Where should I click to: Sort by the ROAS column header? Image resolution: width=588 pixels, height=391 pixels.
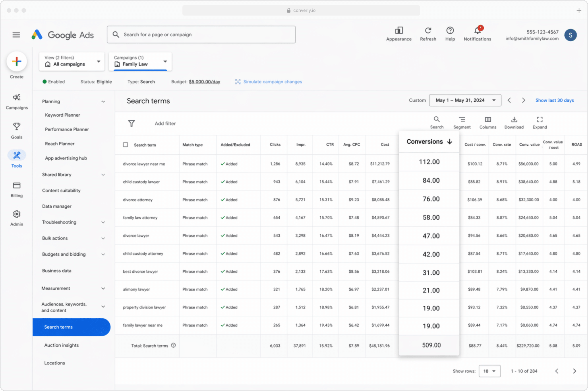point(577,145)
